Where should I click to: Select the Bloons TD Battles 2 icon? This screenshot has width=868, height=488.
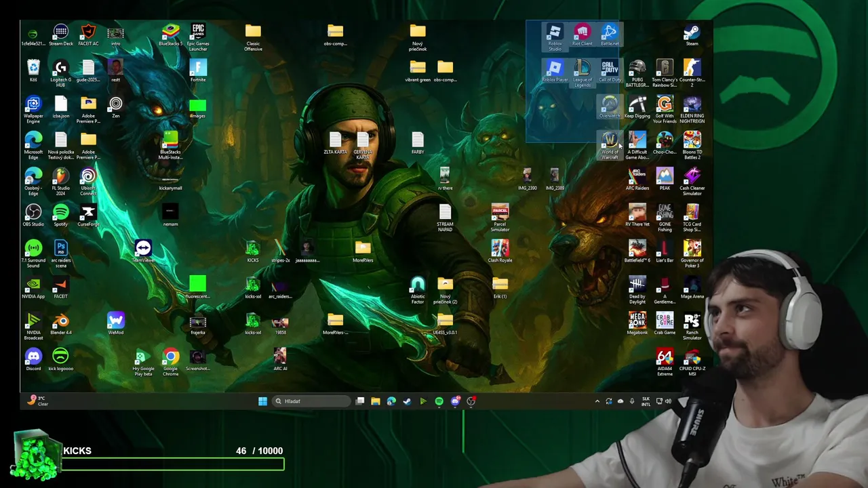tap(692, 146)
